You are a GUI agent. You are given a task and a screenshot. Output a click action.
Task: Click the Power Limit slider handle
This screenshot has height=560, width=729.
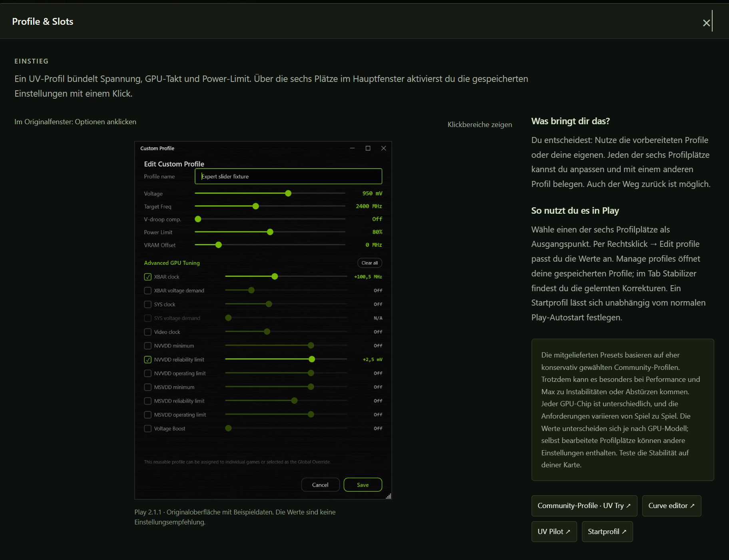pyautogui.click(x=270, y=232)
